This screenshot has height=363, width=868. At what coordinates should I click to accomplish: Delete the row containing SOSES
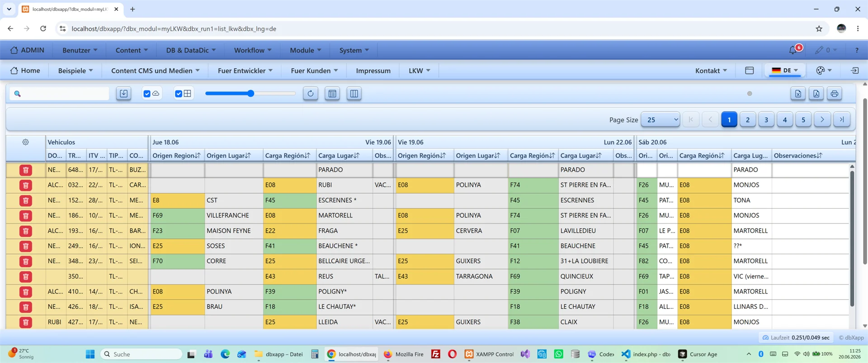[26, 246]
